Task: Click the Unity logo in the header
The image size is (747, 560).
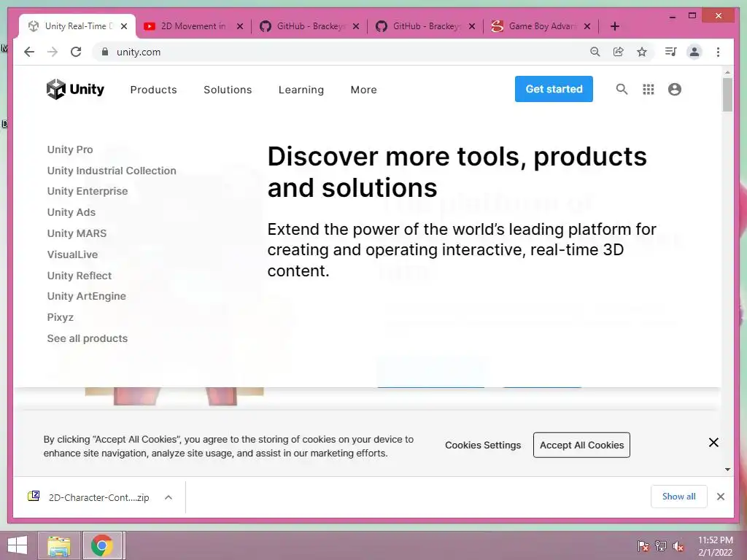Action: 75,89
